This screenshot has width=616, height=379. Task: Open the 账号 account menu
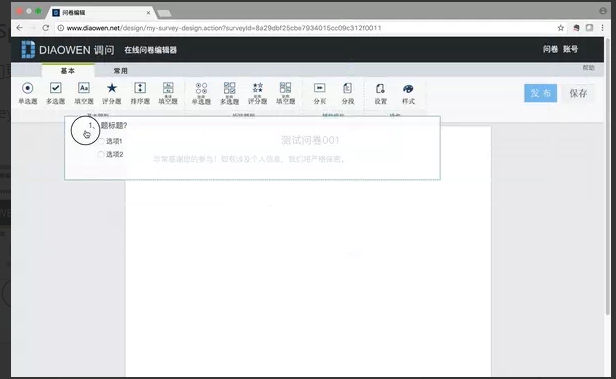570,49
